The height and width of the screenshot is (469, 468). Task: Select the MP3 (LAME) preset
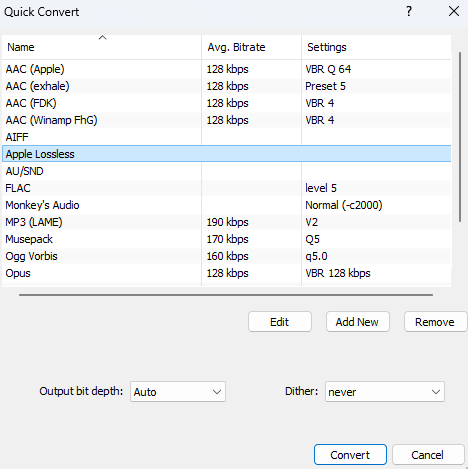(x=227, y=222)
